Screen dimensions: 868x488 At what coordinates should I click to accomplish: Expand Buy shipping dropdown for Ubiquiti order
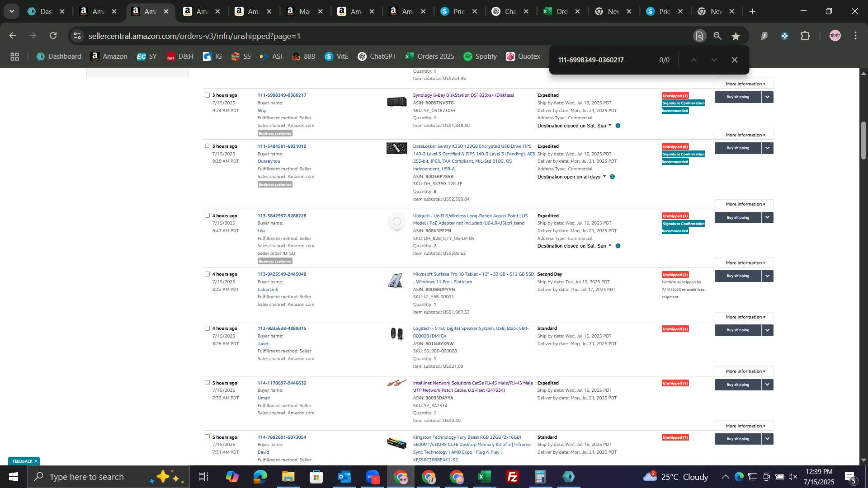click(767, 217)
